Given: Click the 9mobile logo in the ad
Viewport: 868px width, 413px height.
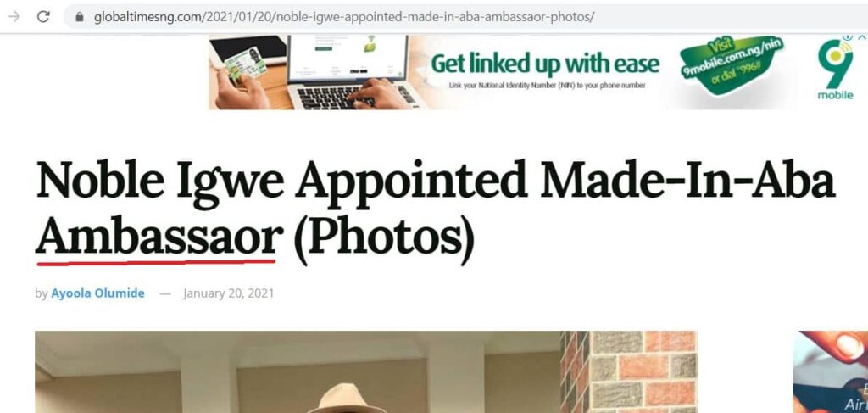Looking at the screenshot, I should tap(835, 70).
